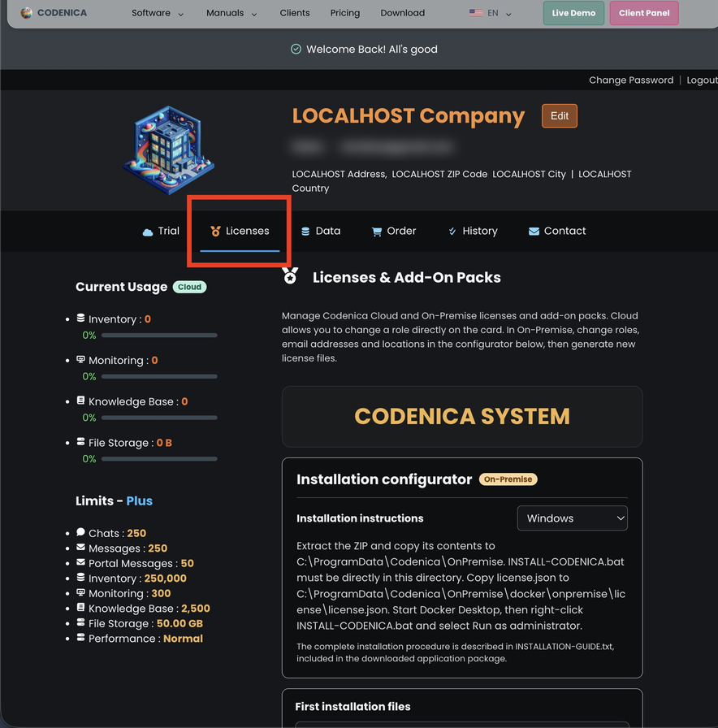Open the Software menu dropdown
The image size is (718, 728).
click(x=158, y=13)
